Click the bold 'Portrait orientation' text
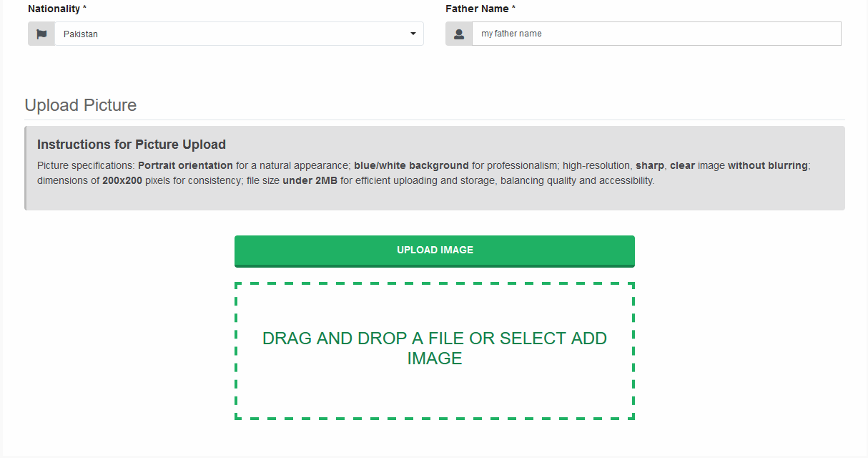This screenshot has width=868, height=458. pos(185,165)
